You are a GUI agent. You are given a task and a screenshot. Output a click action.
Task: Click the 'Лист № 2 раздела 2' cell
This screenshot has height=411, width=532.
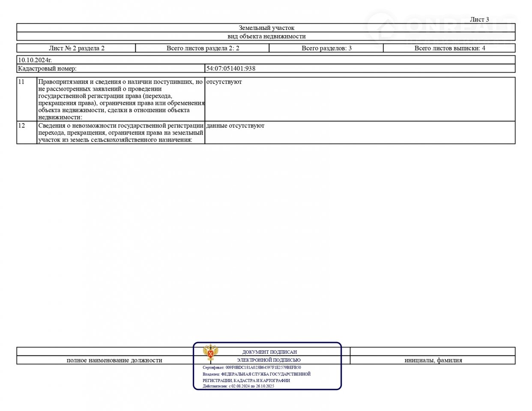76,48
